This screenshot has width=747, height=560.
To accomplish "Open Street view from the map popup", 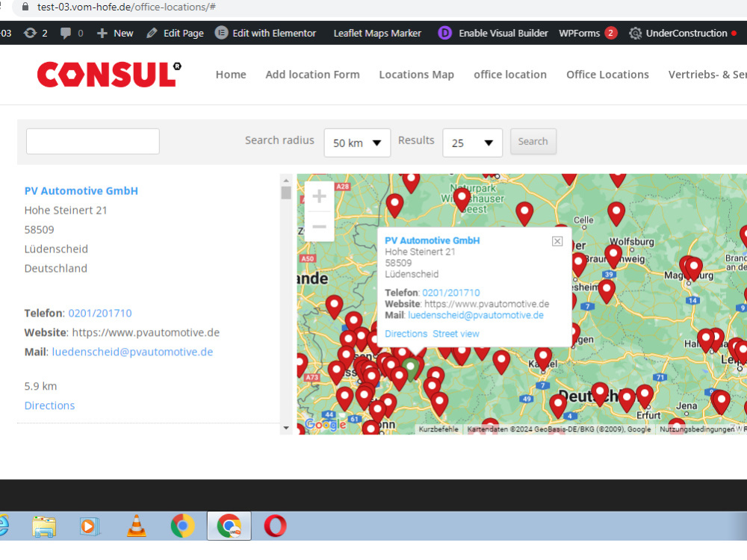I will tap(456, 334).
